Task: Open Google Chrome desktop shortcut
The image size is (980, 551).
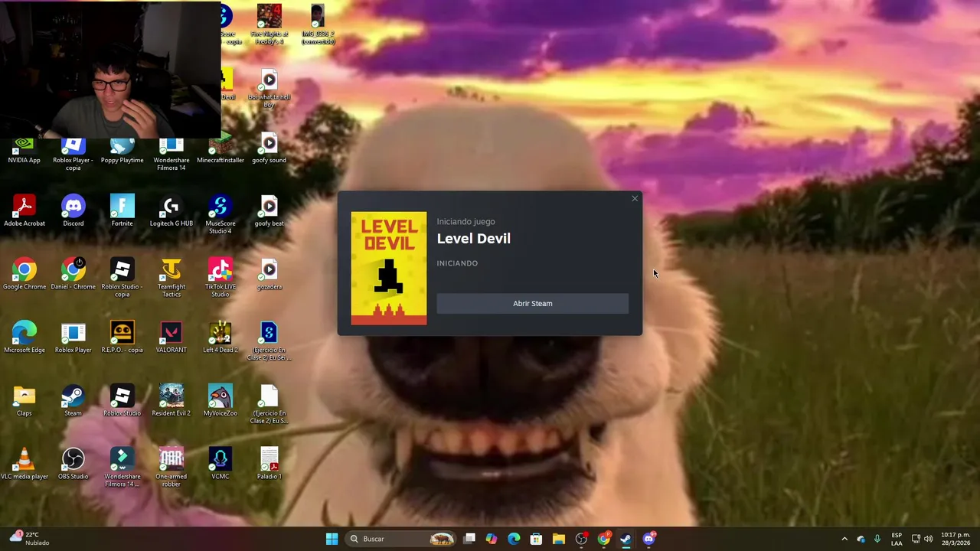Action: pos(24,275)
